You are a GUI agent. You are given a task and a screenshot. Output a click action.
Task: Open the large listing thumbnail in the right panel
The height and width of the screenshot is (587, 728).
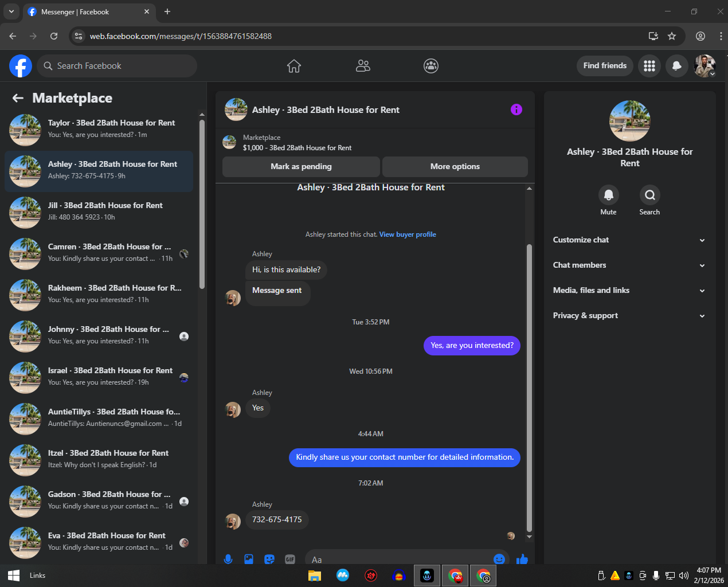(630, 121)
